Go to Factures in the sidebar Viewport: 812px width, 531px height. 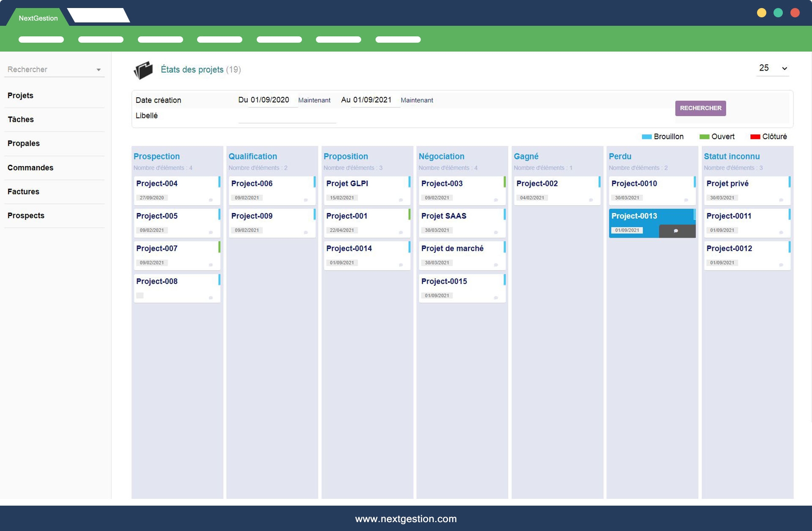click(x=23, y=192)
